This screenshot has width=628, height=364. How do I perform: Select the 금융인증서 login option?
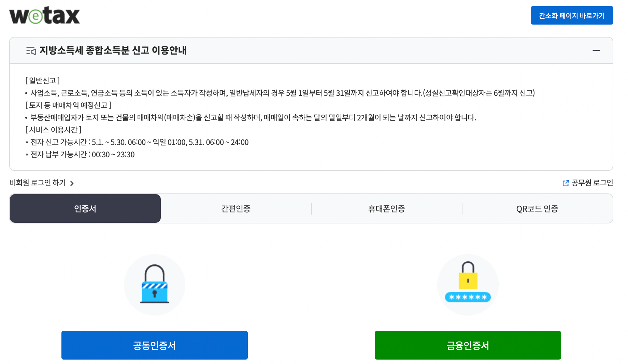(x=468, y=345)
